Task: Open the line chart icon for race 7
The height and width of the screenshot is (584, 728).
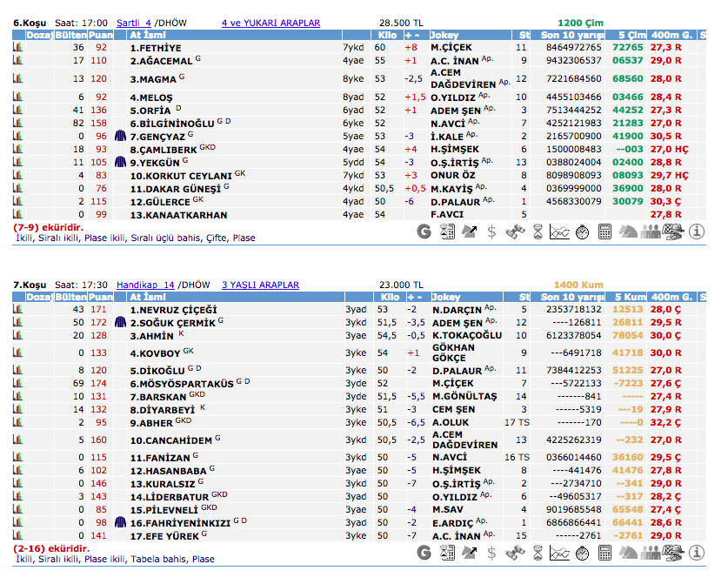Action: click(x=560, y=553)
